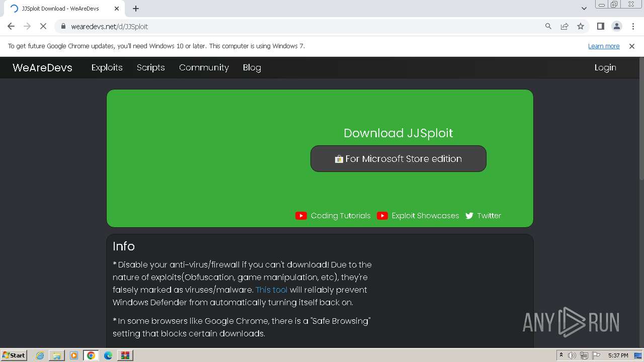Go to WeAreDevs home logo

[42, 67]
